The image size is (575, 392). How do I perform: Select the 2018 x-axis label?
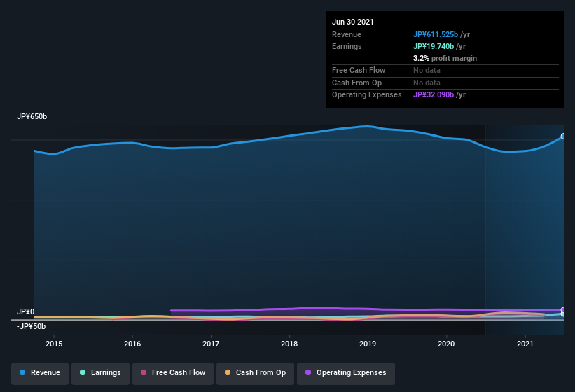[x=289, y=344]
